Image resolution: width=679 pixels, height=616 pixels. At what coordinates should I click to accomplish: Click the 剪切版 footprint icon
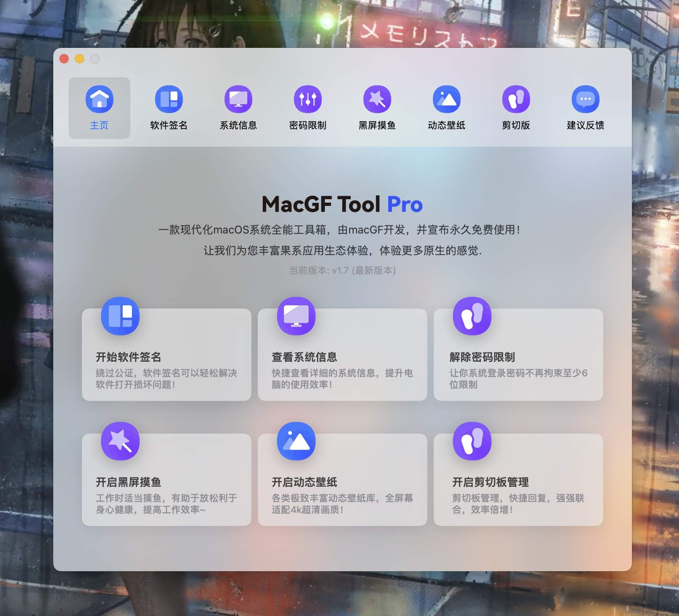pos(516,99)
